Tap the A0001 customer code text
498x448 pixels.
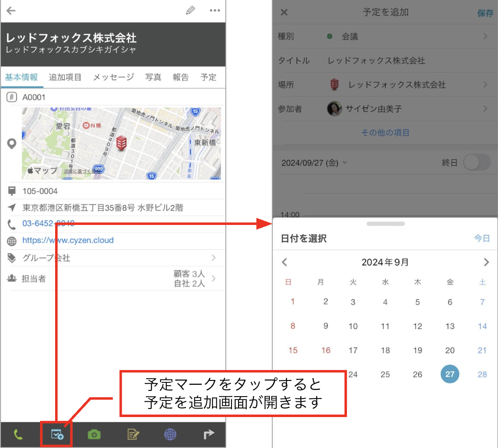click(34, 97)
